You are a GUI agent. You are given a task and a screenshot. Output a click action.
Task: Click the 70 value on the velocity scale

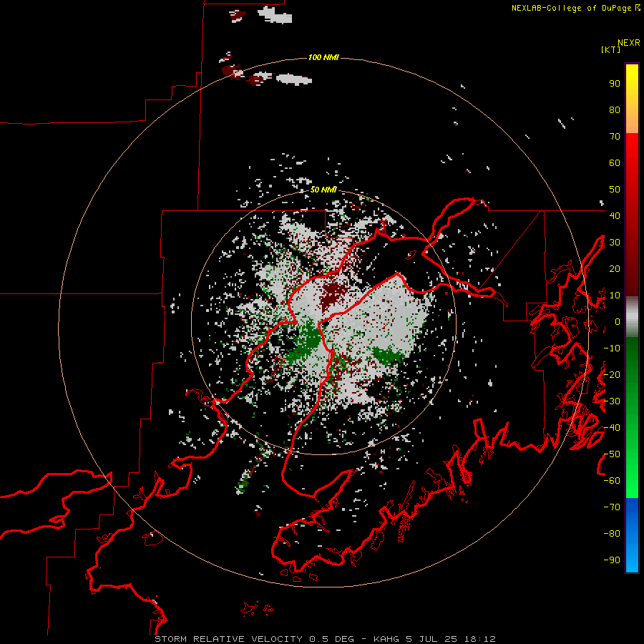(x=615, y=137)
